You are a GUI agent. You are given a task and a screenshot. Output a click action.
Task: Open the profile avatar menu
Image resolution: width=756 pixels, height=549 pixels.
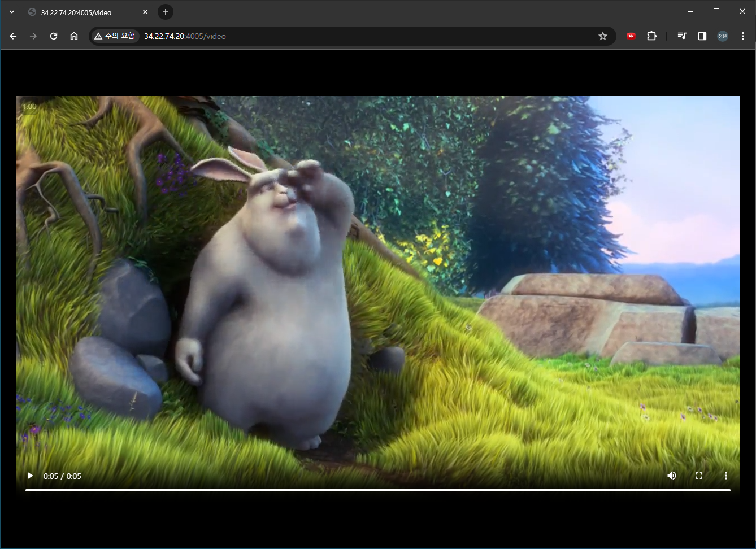(x=723, y=36)
